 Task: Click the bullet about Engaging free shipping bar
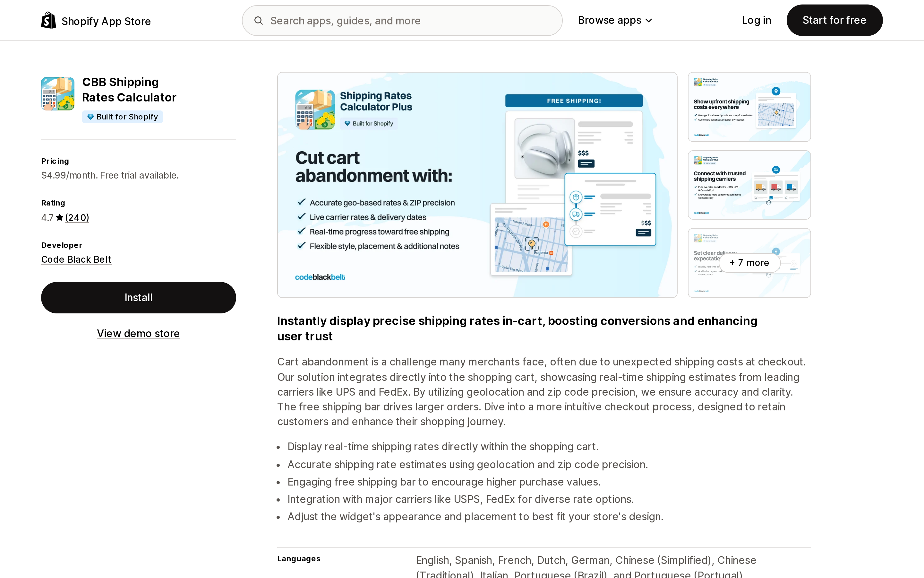444,482
